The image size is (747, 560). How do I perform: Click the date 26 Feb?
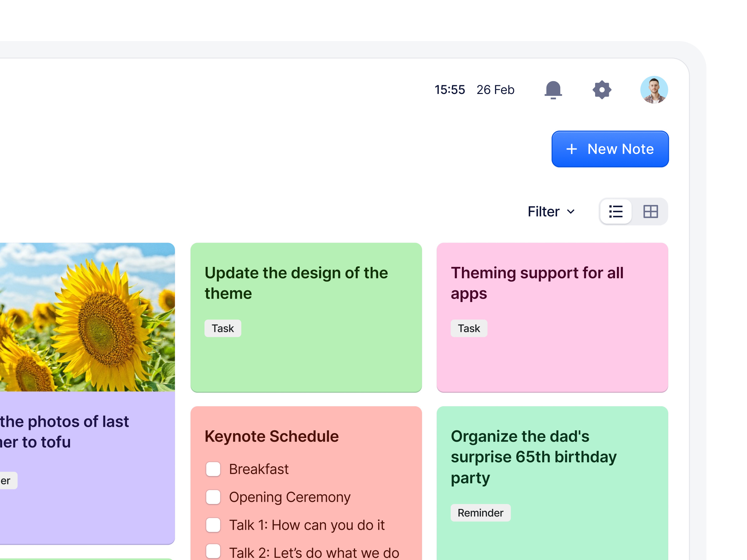click(x=496, y=90)
